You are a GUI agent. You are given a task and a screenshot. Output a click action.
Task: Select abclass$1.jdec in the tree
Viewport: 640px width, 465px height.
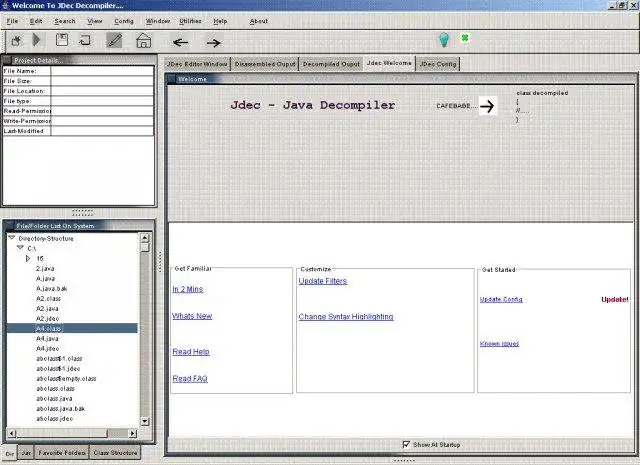(58, 369)
